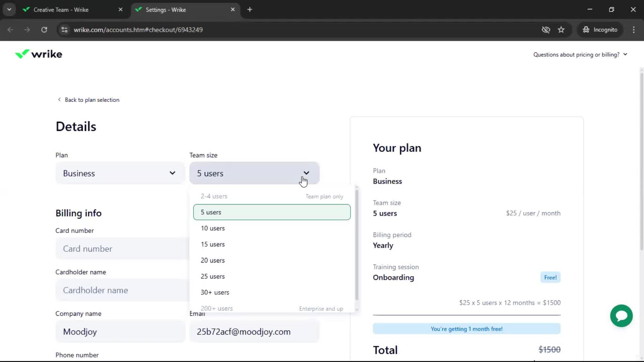Screen dimensions: 644x362
Task: Click the $25 / user / month text
Action: coord(533,213)
